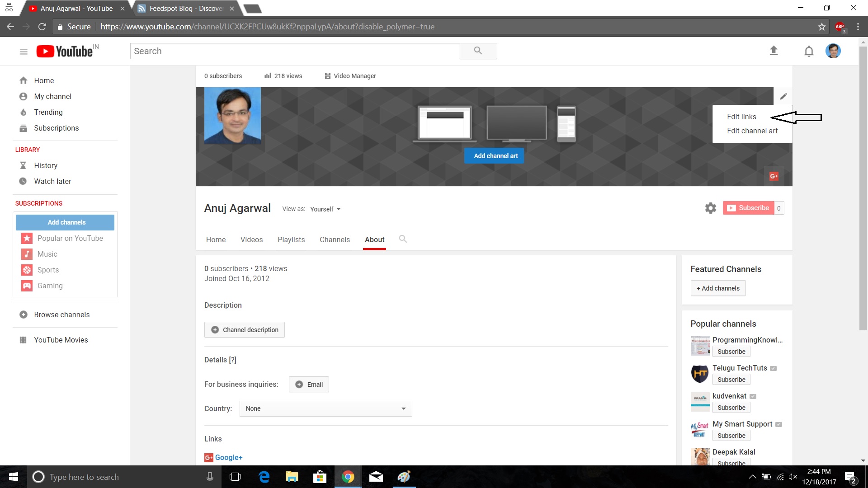Open the account avatar menu
Image resolution: width=868 pixels, height=488 pixels.
(833, 51)
